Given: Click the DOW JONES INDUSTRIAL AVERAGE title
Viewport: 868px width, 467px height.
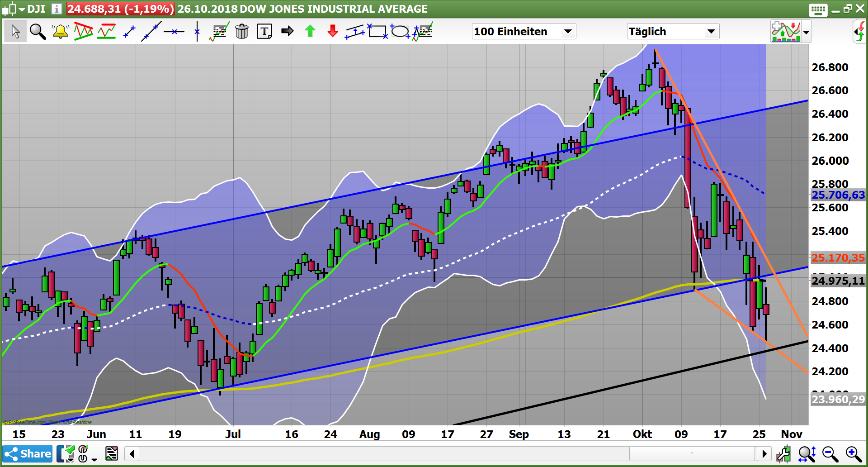Looking at the screenshot, I should pyautogui.click(x=334, y=9).
